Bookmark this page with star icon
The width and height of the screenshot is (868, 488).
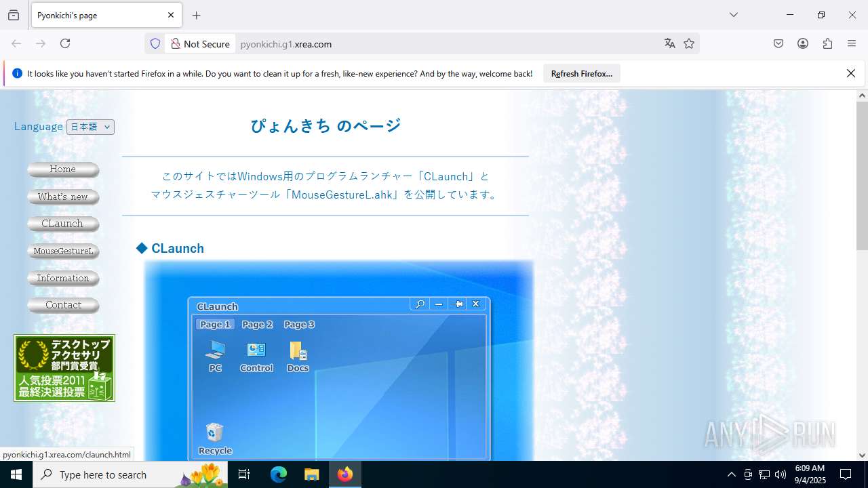689,43
